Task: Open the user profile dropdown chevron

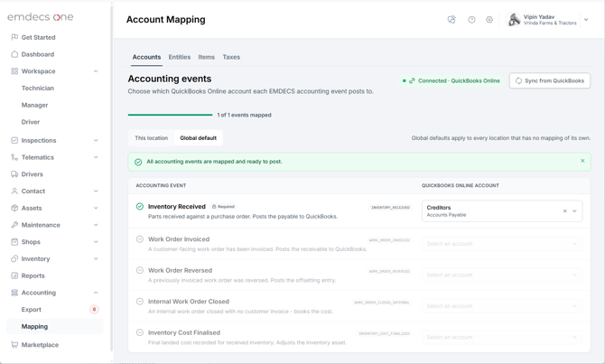Action: click(x=586, y=19)
